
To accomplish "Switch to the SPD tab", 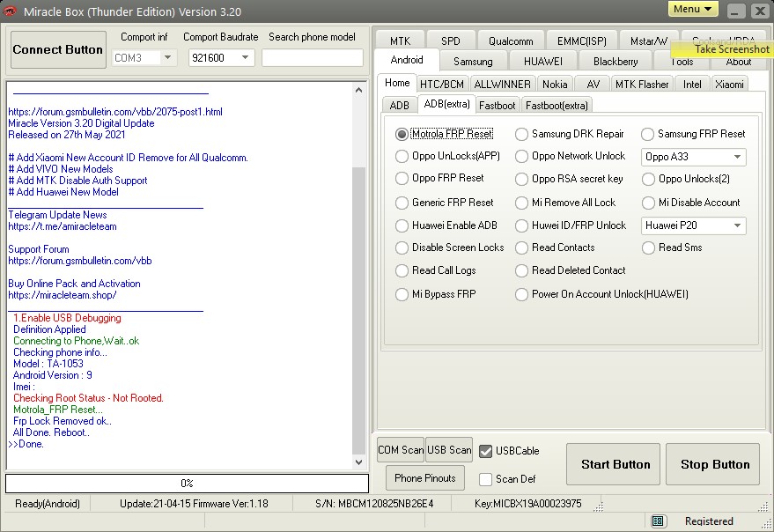I will (451, 41).
